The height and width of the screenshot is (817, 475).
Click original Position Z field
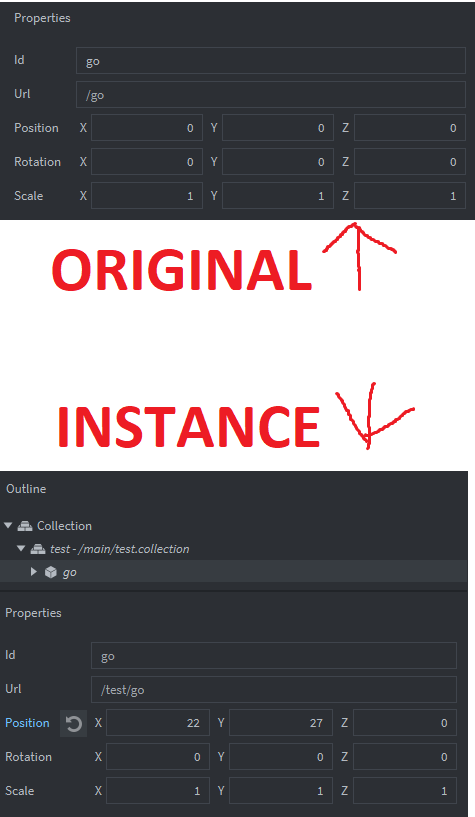tap(410, 128)
